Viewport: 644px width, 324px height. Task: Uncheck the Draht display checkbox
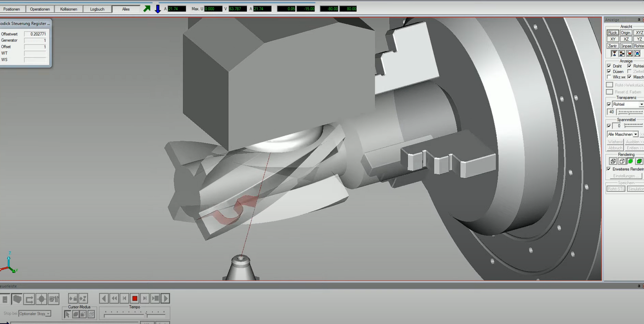pos(609,66)
